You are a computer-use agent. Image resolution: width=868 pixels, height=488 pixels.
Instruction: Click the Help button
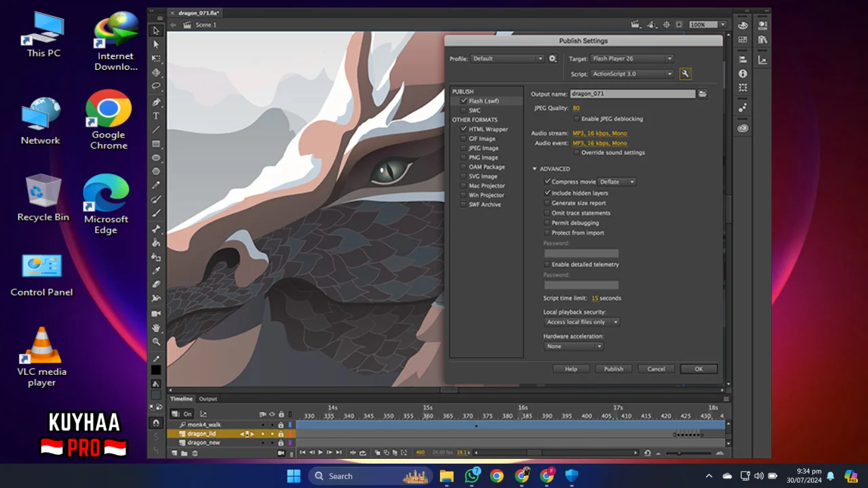coord(571,369)
